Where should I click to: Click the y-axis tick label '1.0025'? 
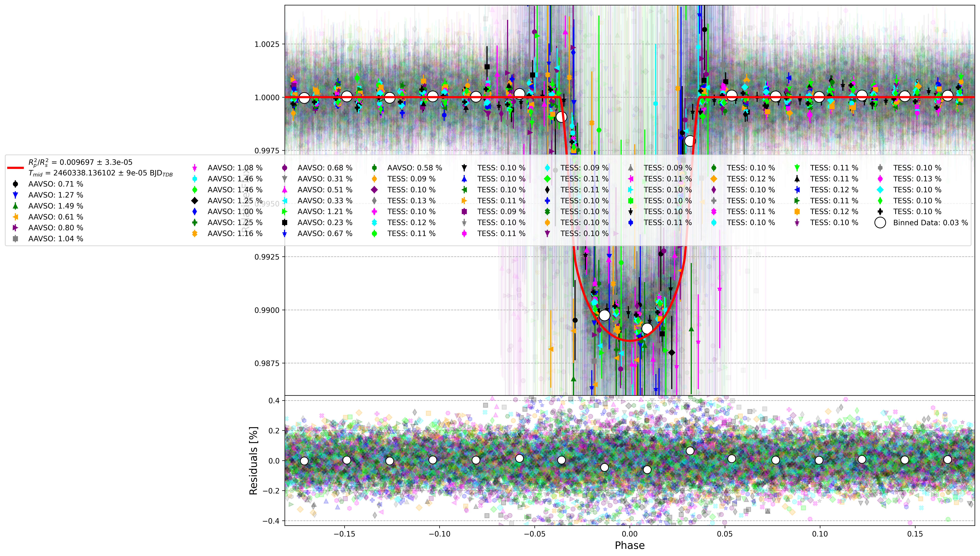point(267,44)
